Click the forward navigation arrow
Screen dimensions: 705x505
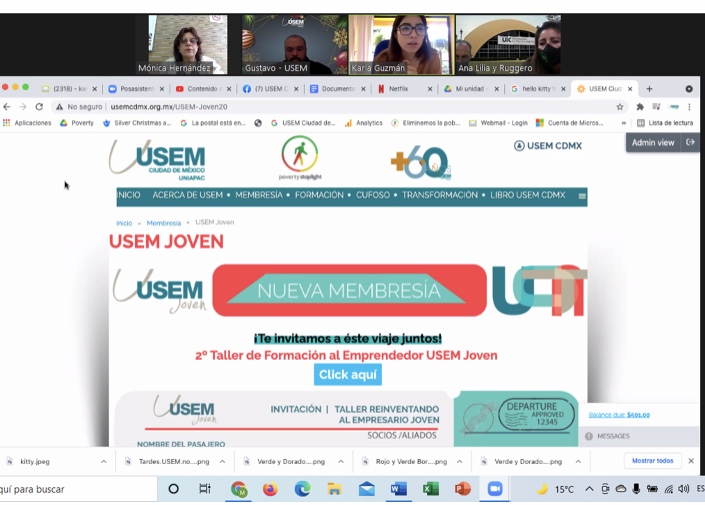click(x=23, y=107)
